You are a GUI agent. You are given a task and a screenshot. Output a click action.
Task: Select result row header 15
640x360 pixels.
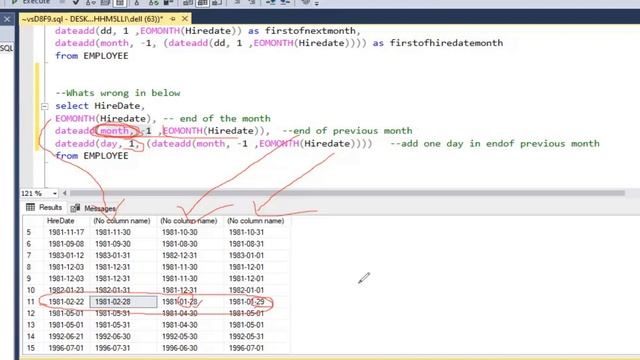31,348
